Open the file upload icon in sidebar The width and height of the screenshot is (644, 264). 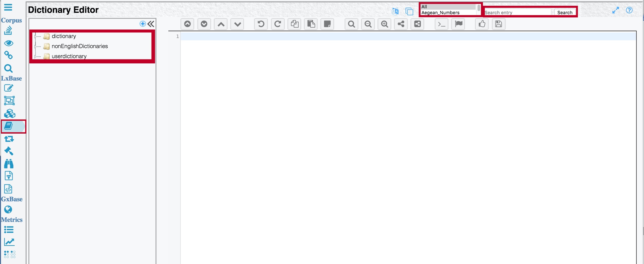9,176
